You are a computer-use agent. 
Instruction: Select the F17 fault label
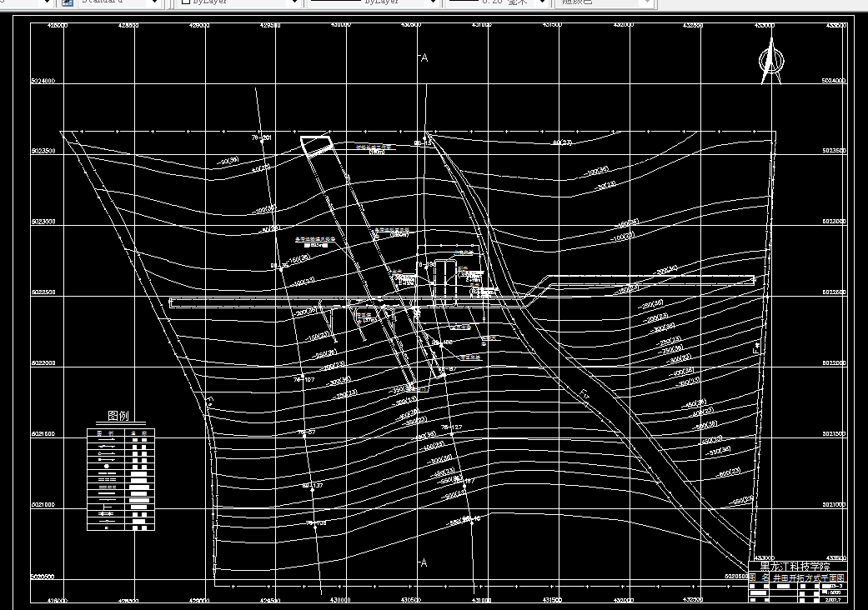click(x=585, y=396)
